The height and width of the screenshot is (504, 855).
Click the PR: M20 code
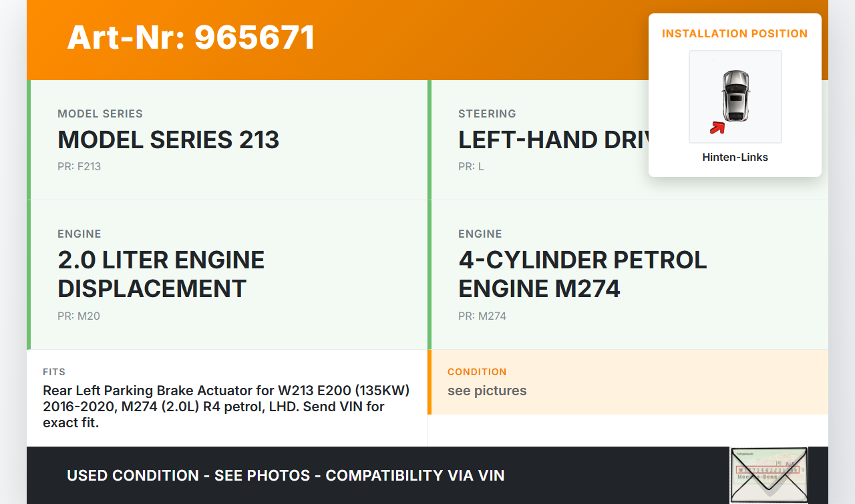pyautogui.click(x=79, y=316)
